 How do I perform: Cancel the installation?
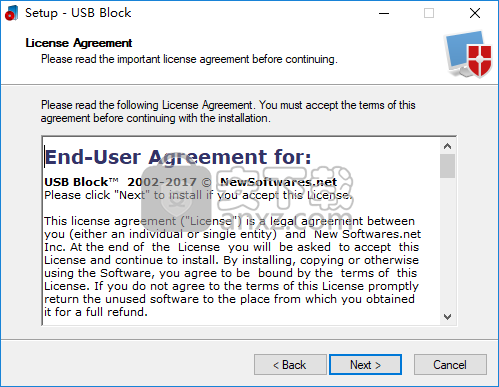(450, 365)
